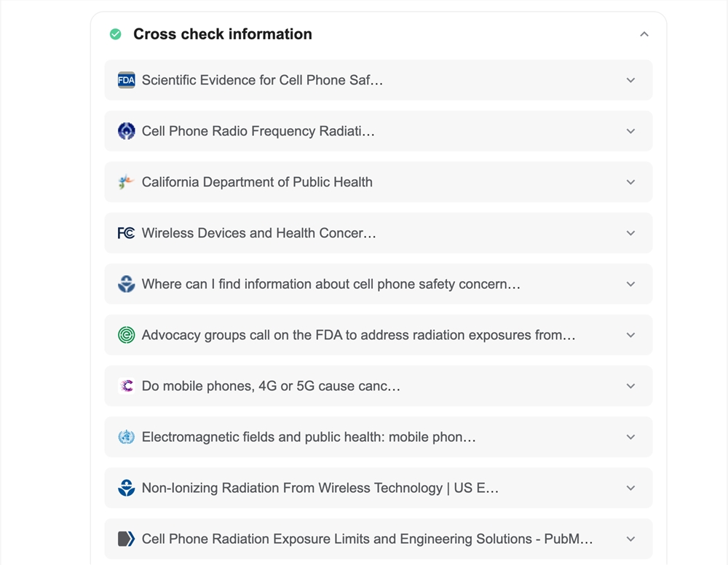
Task: Collapse the Cross check information section
Action: [644, 34]
